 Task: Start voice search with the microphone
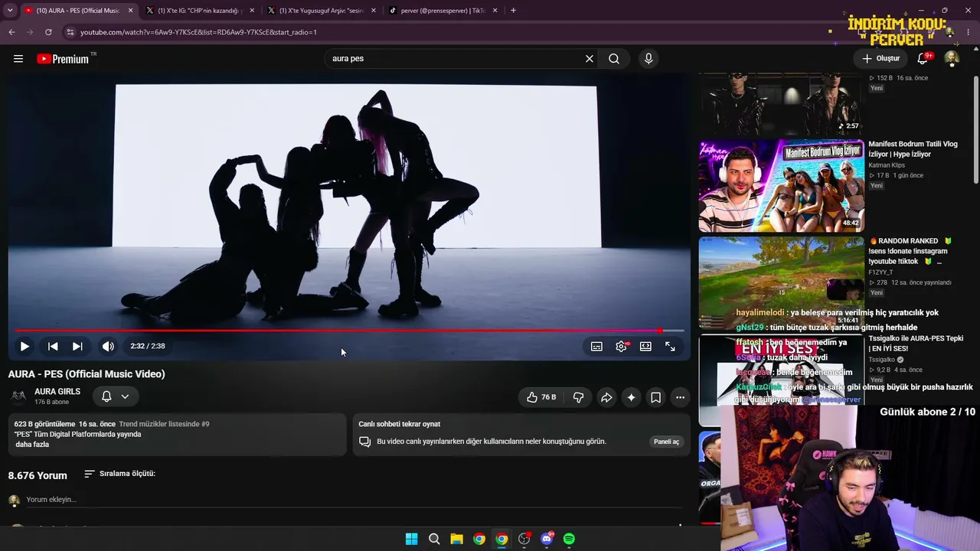[x=648, y=59]
